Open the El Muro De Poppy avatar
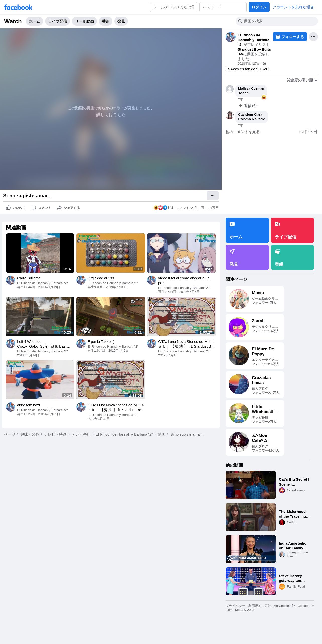The width and height of the screenshot is (322, 644). pos(239,355)
